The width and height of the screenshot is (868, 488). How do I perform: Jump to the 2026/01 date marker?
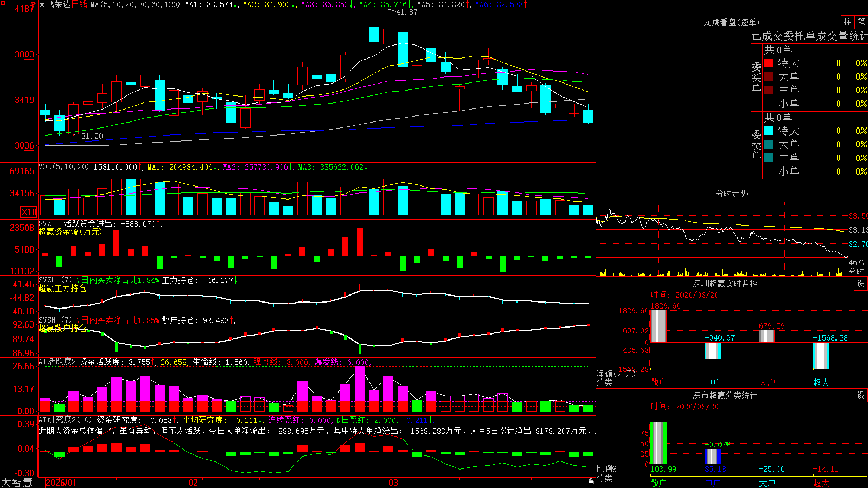[x=61, y=483]
